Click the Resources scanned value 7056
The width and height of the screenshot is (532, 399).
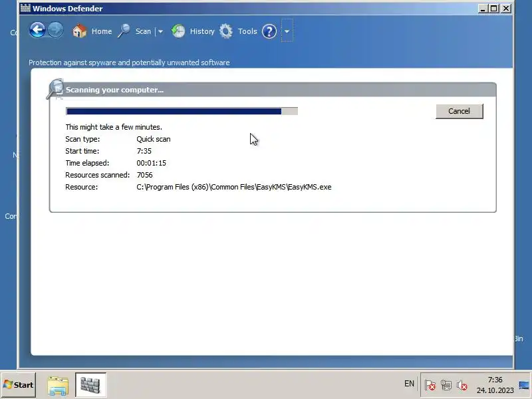144,175
